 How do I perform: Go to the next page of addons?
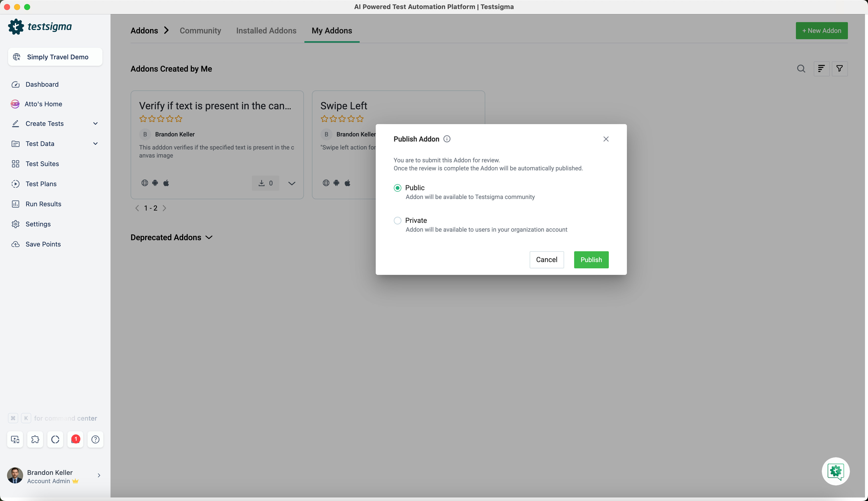point(165,208)
